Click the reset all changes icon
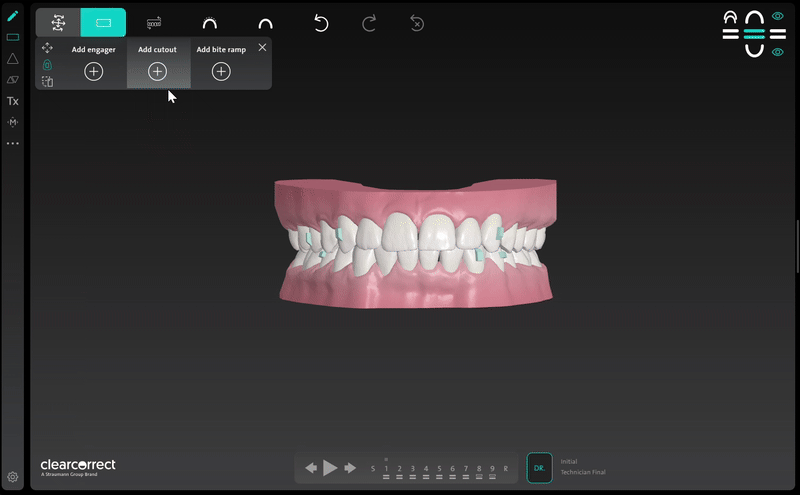The image size is (800, 495). point(417,23)
